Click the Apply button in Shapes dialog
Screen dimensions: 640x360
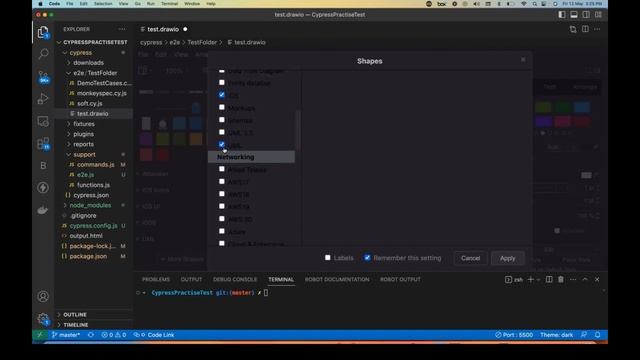[x=507, y=258]
